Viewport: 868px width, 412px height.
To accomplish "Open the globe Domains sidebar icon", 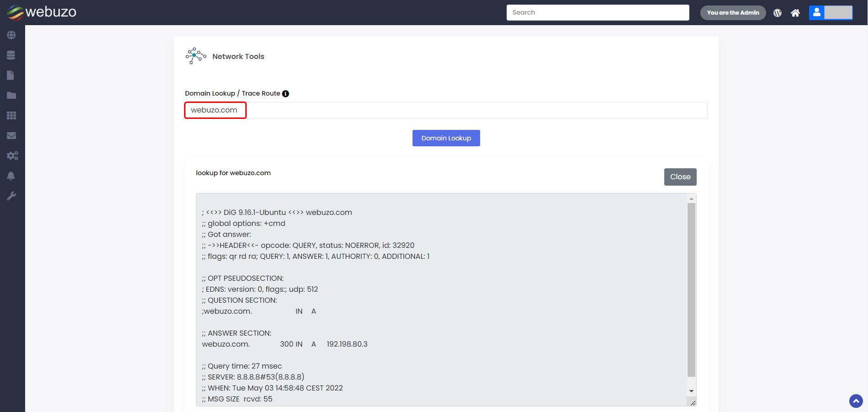I will (11, 35).
